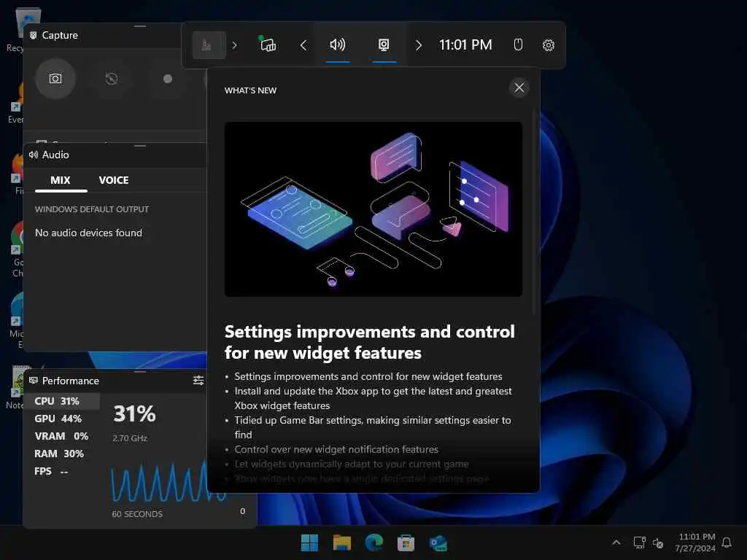Click 'No audio devices found' text
The height and width of the screenshot is (560, 747).
tap(88, 233)
